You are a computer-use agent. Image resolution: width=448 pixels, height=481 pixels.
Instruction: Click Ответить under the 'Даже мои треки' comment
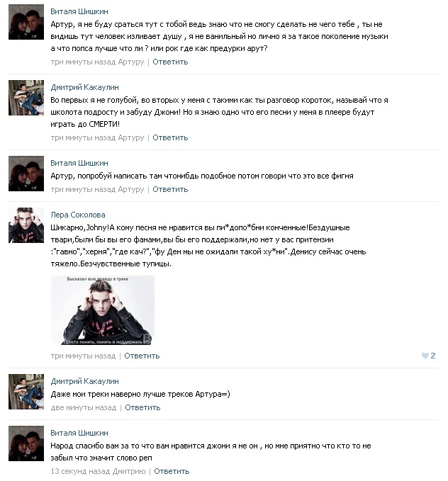point(142,408)
